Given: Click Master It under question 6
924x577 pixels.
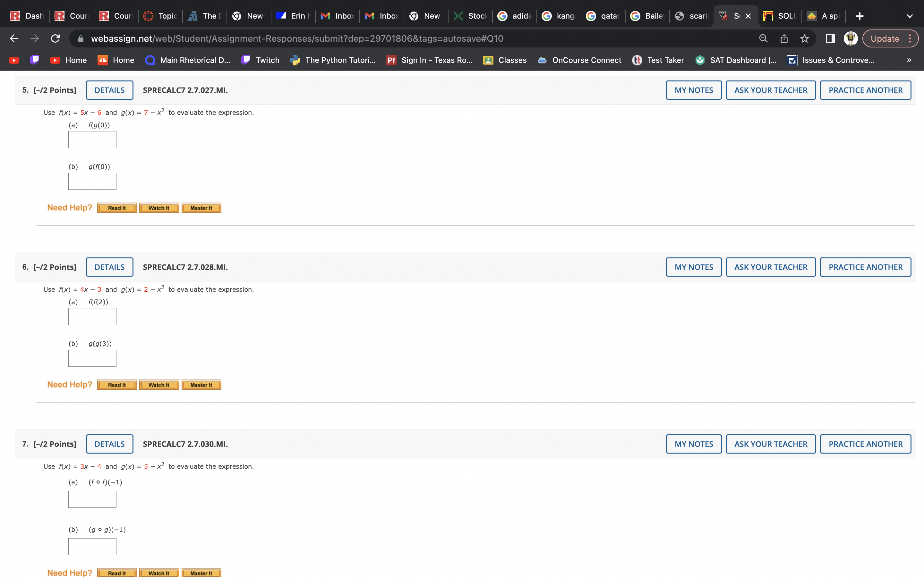Looking at the screenshot, I should click(x=201, y=385).
